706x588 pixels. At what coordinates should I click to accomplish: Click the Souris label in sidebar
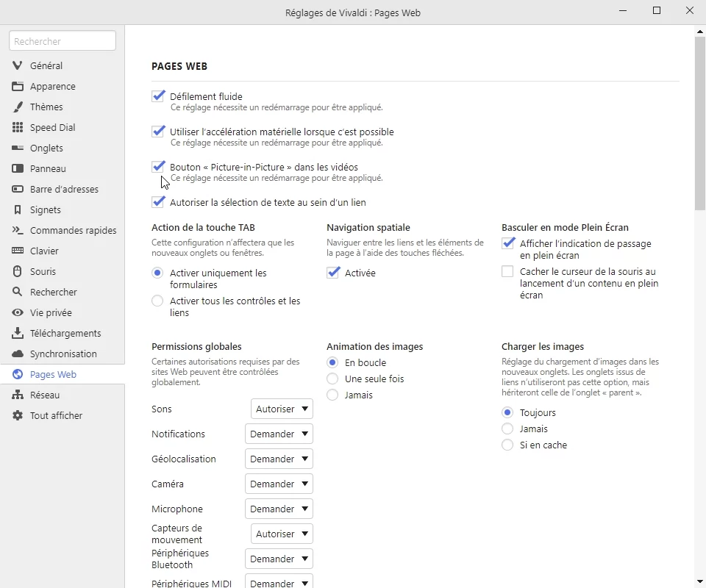tap(43, 272)
